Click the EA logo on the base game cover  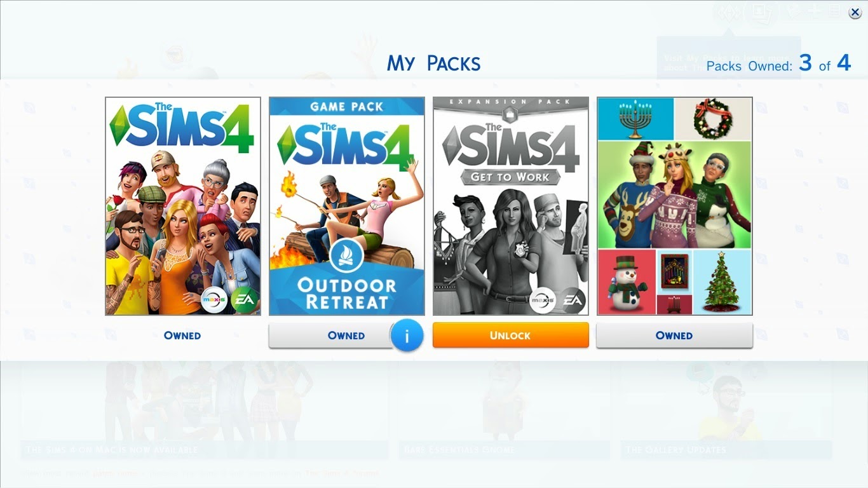click(x=245, y=300)
